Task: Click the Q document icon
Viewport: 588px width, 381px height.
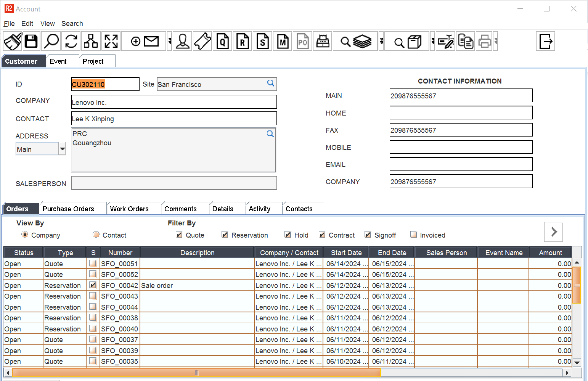Action: (x=223, y=41)
